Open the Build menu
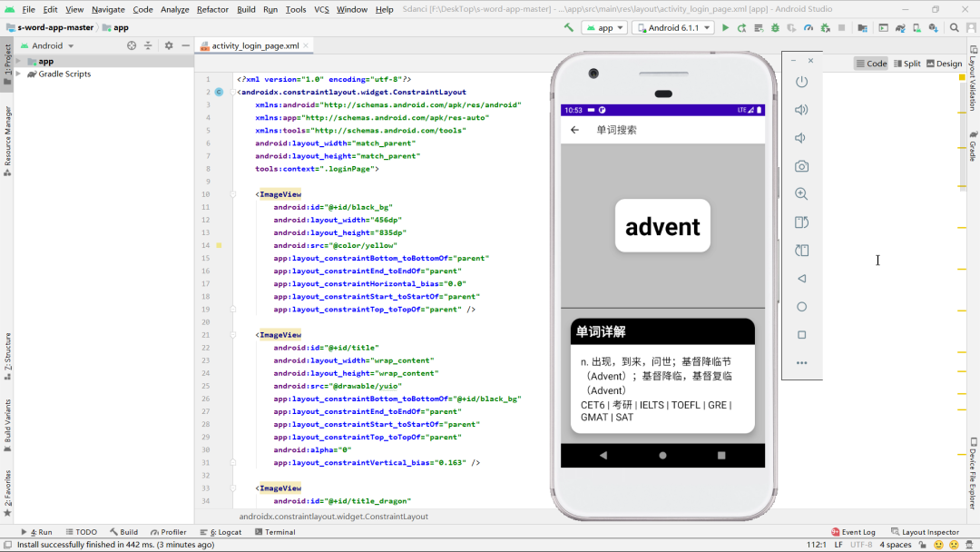Viewport: 980px width, 552px height. (246, 9)
